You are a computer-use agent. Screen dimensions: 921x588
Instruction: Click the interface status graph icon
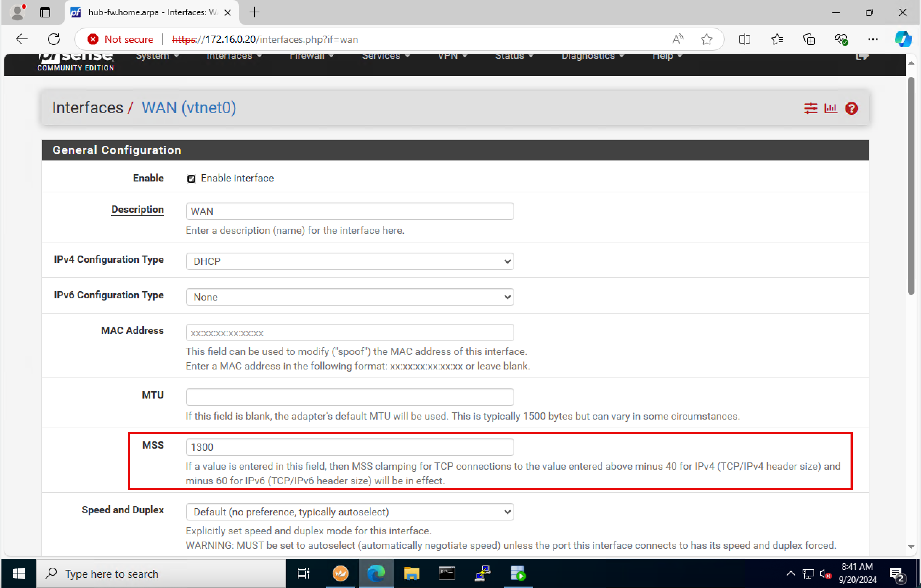831,109
